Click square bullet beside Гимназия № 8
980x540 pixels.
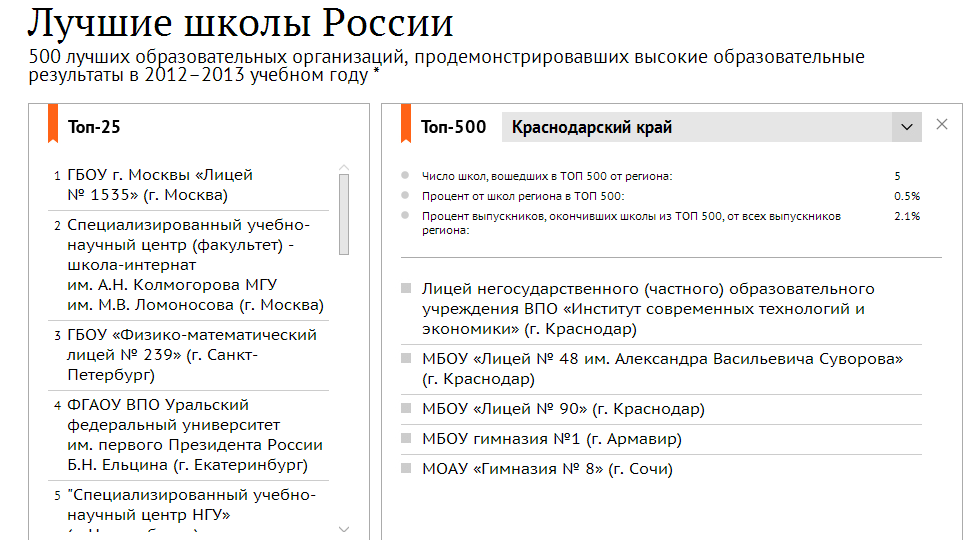[x=406, y=468]
